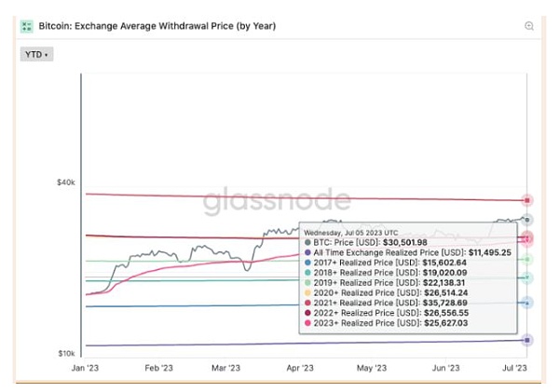
Task: Click the glassnode watermark on the chart
Action: (293, 201)
